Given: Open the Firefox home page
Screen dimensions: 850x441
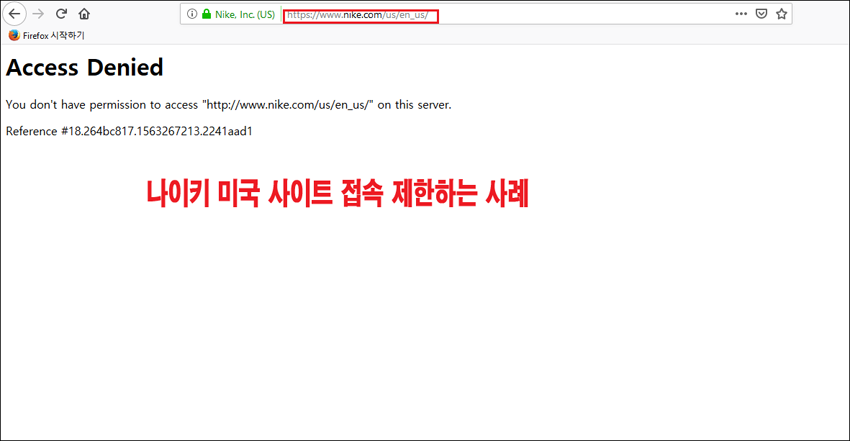Looking at the screenshot, I should (x=84, y=14).
